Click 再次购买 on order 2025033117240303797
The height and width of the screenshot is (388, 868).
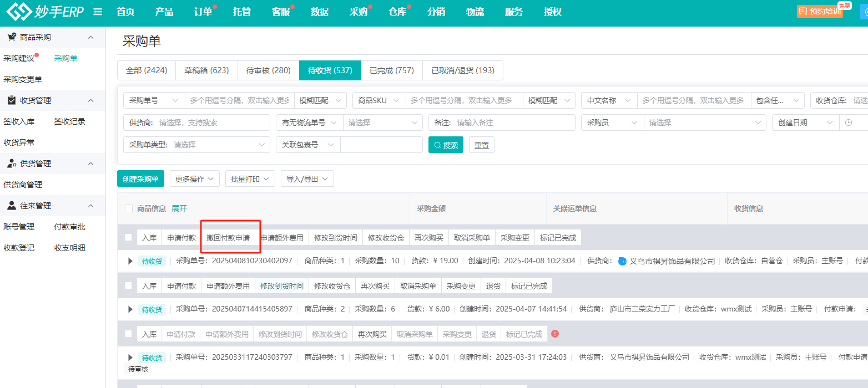(x=372, y=334)
